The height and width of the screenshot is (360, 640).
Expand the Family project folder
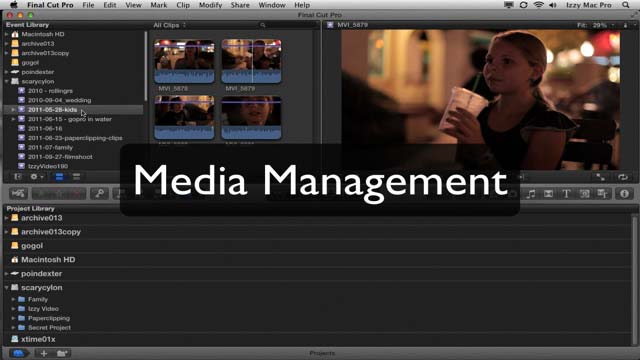click(x=13, y=299)
